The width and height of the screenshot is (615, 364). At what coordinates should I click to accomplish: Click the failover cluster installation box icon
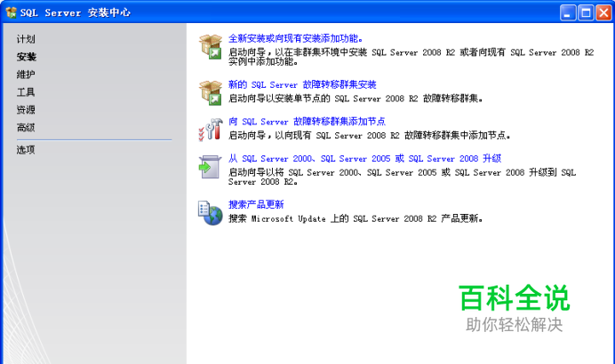tap(211, 93)
